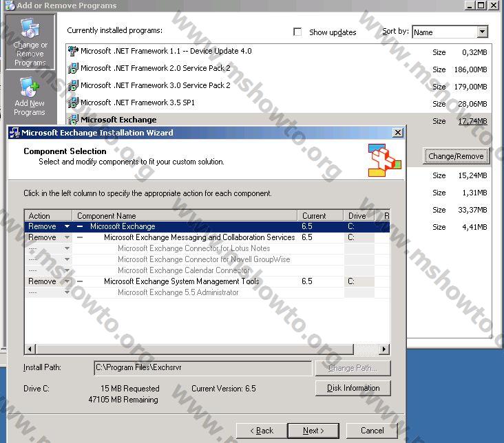
Task: Click .NET Framework 3.0 Service Pack 2 icon
Action: [73, 85]
